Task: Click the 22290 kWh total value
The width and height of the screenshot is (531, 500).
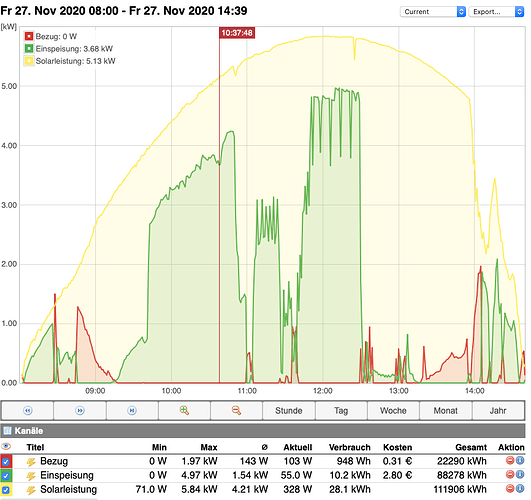Action: coord(462,461)
